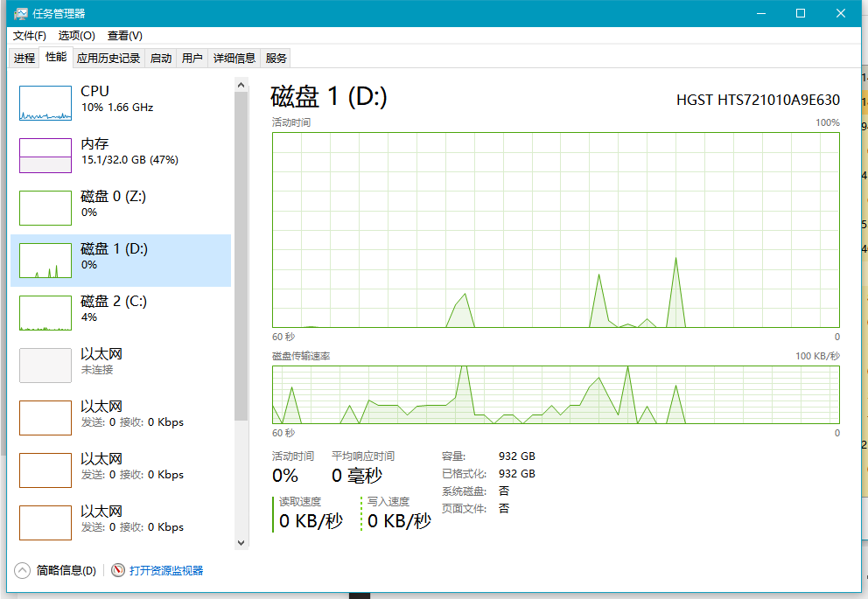
Task: Click the 磁盘 1 (D:) heading
Action: click(329, 97)
